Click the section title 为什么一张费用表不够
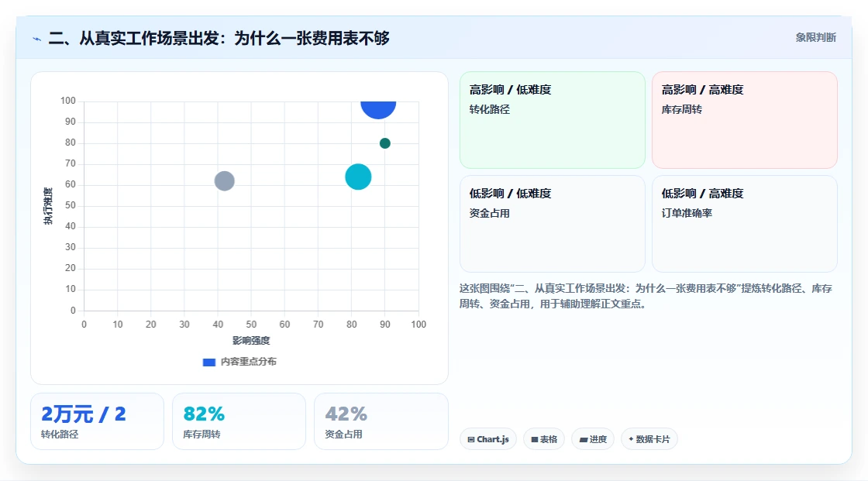 pyautogui.click(x=312, y=38)
